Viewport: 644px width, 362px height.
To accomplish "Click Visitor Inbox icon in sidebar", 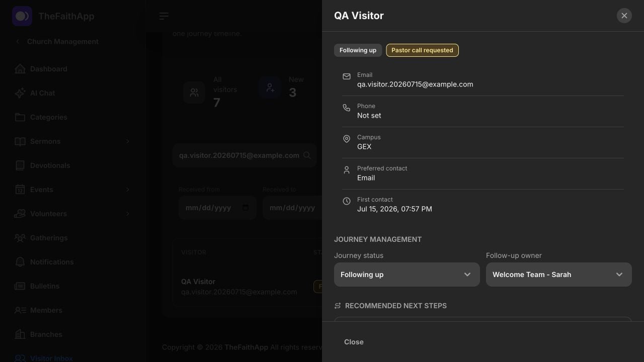I will click(20, 358).
